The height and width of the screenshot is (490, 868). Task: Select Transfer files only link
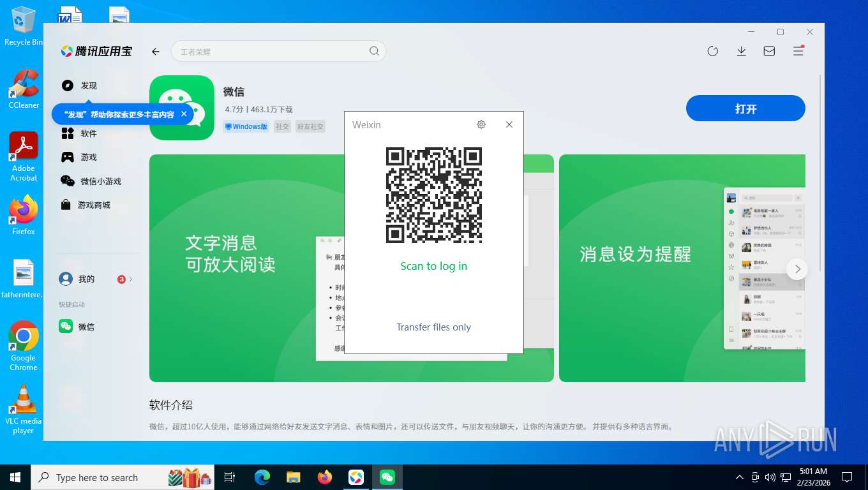click(433, 327)
